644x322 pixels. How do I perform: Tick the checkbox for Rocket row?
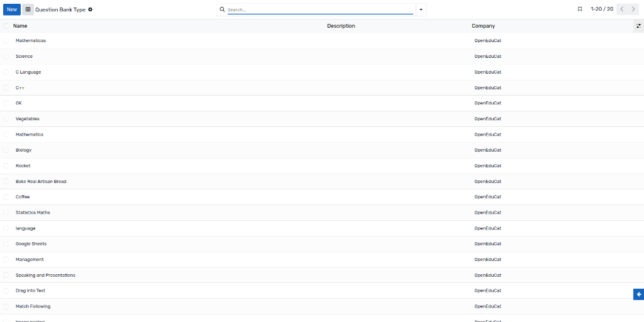pos(6,165)
